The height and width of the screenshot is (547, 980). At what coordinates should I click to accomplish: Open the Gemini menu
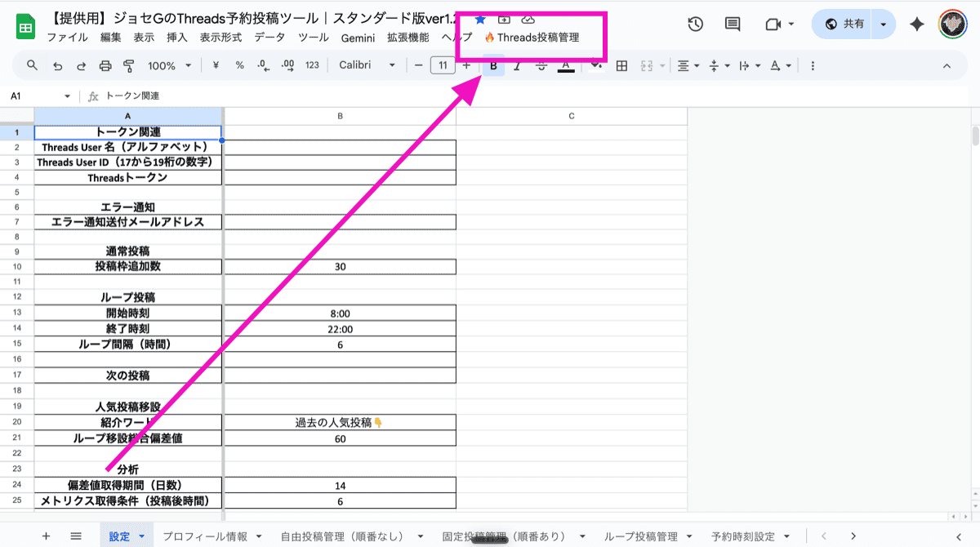coord(358,38)
